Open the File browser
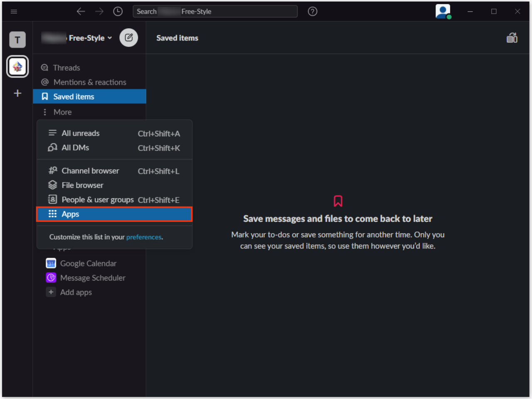532x399 pixels. (x=82, y=185)
